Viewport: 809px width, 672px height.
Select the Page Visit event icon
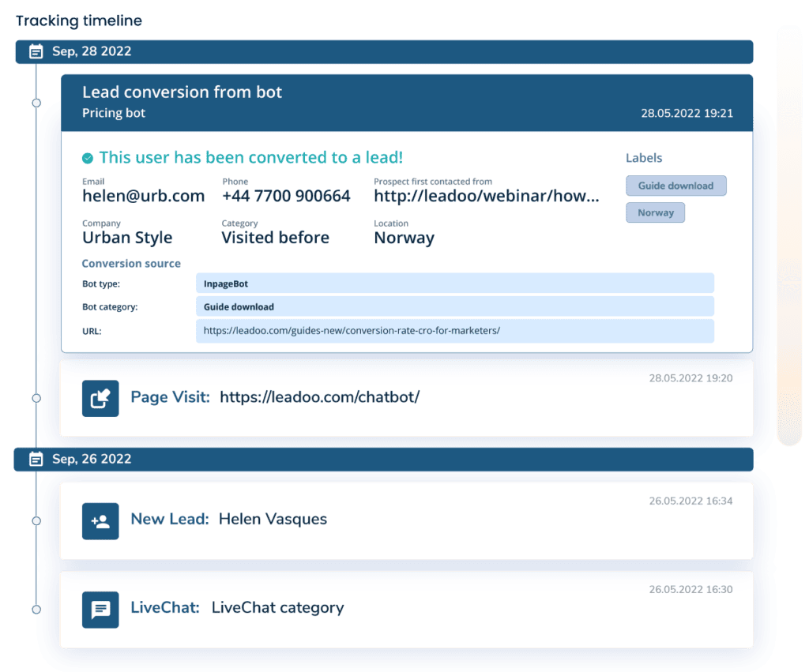point(100,398)
